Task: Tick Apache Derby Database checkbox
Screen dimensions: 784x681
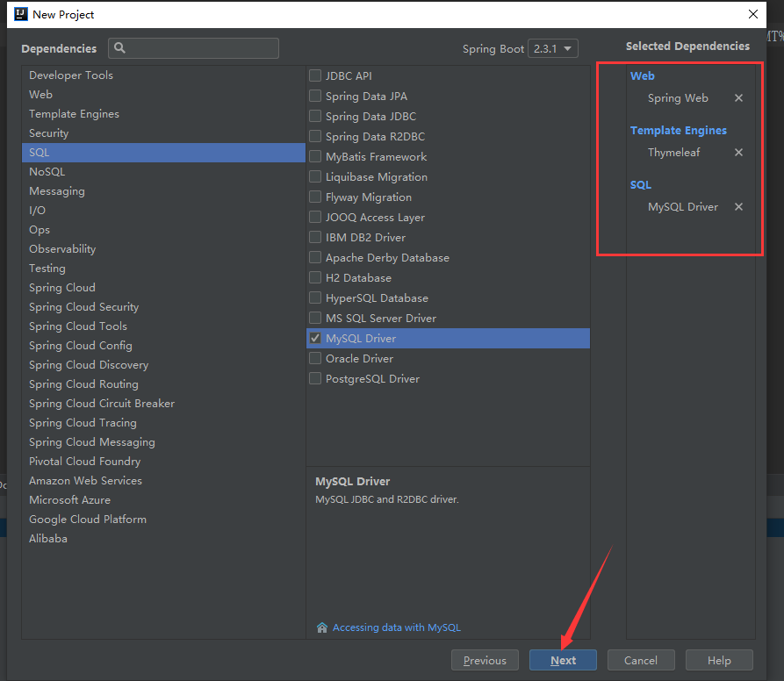Action: pos(315,258)
